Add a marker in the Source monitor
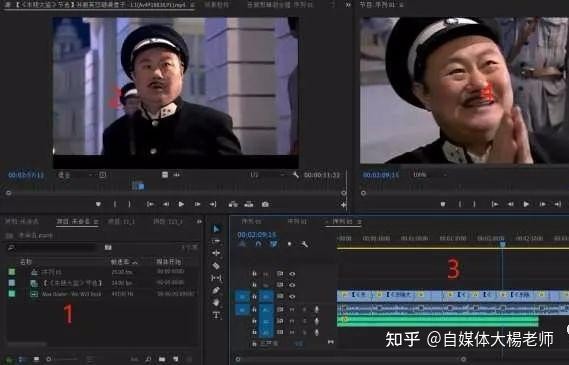The height and width of the screenshot is (365, 569). click(x=98, y=204)
